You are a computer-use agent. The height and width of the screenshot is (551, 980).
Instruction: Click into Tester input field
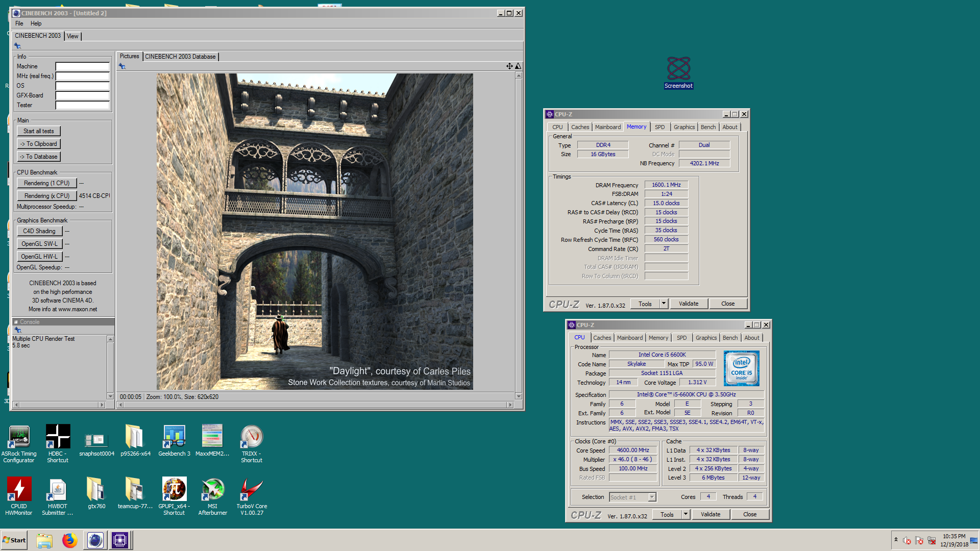pos(83,105)
